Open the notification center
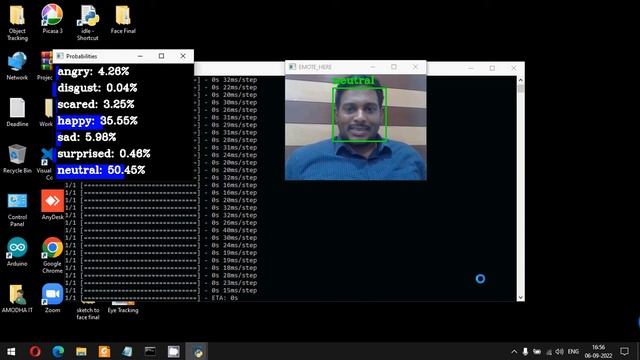 624,351
